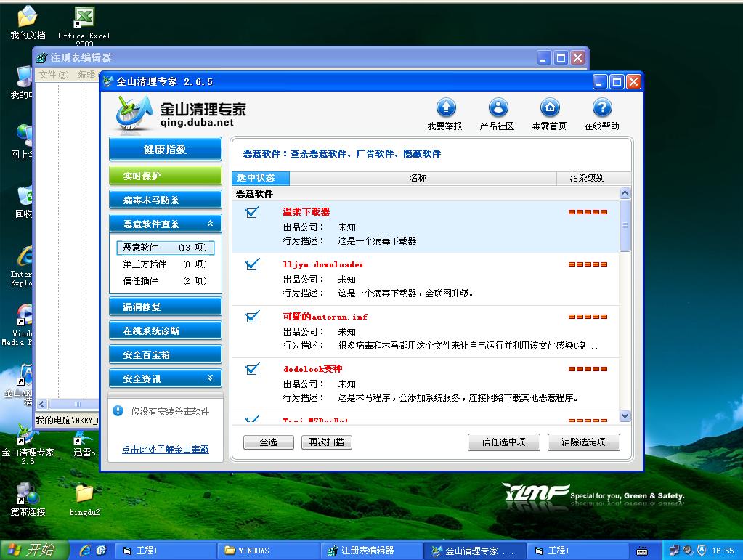Click the blue info icon beside antivirus notice
The width and height of the screenshot is (743, 560).
point(118,411)
